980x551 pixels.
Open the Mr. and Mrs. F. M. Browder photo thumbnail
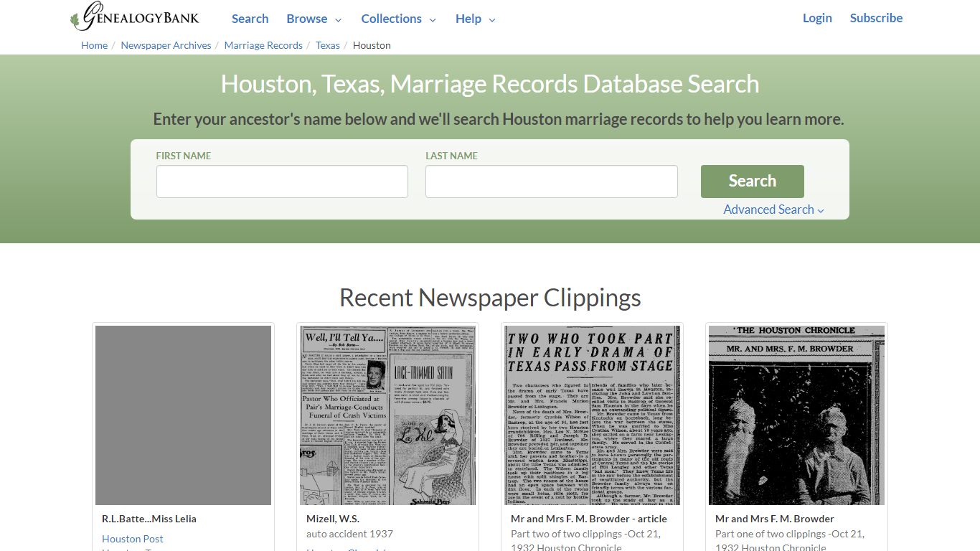coord(796,415)
